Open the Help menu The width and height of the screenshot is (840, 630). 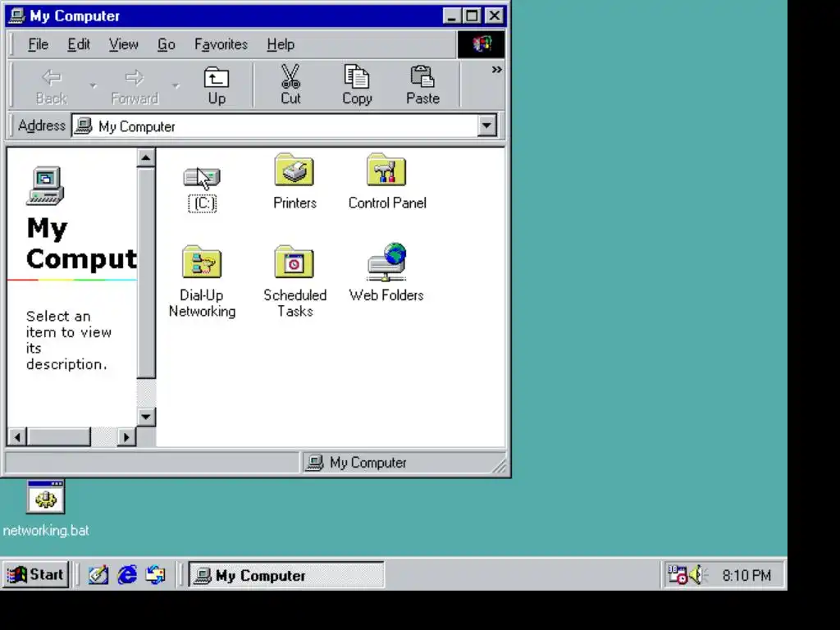click(x=281, y=44)
